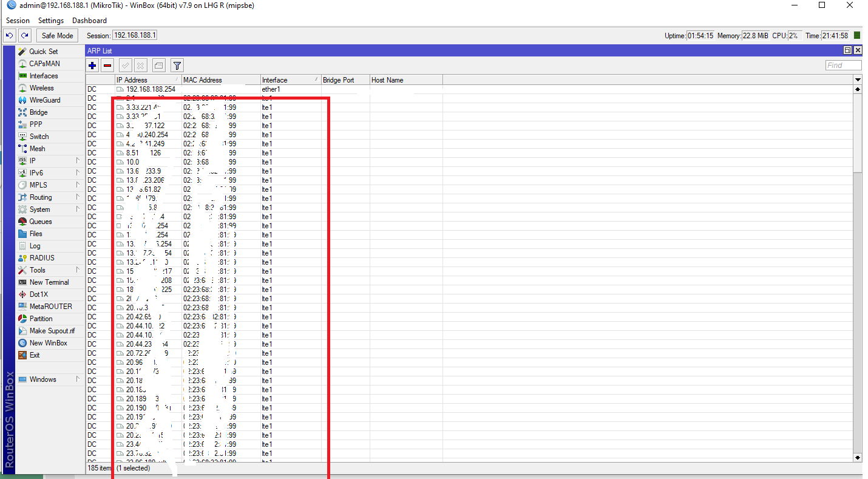Image resolution: width=868 pixels, height=479 pixels.
Task: Open the Partition section
Action: point(41,319)
